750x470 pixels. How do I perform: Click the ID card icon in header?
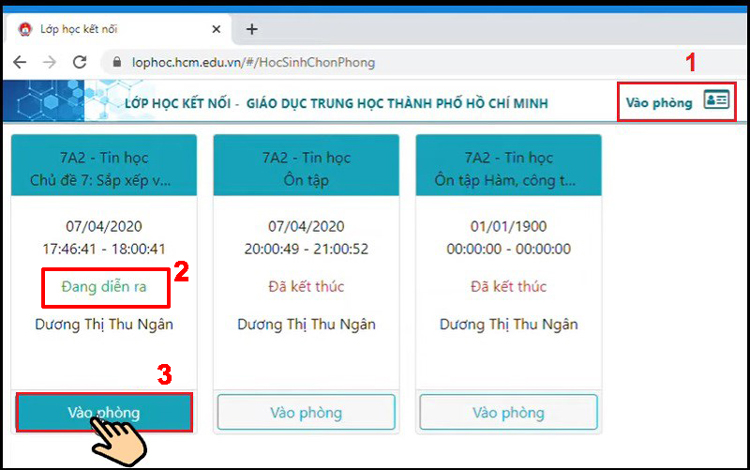click(716, 100)
